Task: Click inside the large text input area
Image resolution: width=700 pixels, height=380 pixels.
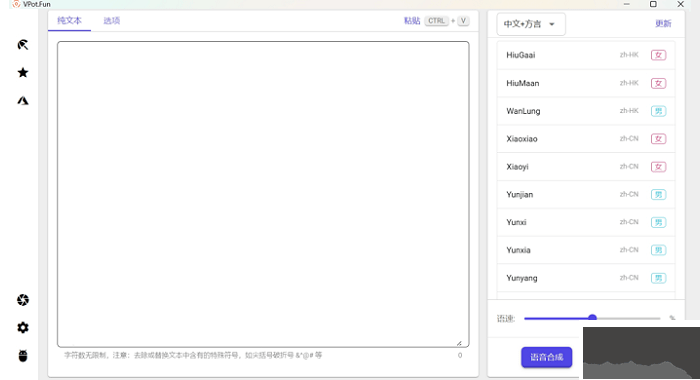Action: point(263,194)
